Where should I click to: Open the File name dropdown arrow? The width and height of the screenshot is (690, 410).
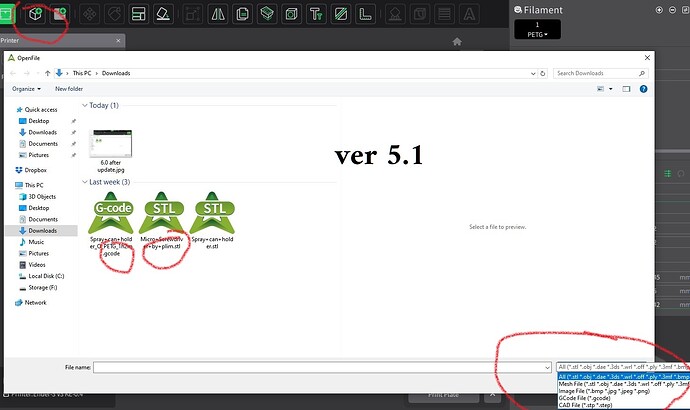point(547,367)
